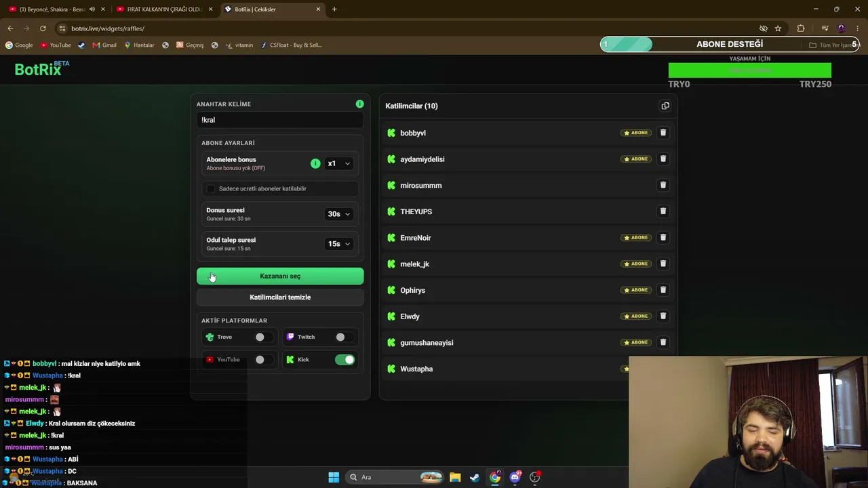Close the FIRAT KALKAN'IN ÇIRAĞI tab
868x488 pixels.
pos(210,9)
